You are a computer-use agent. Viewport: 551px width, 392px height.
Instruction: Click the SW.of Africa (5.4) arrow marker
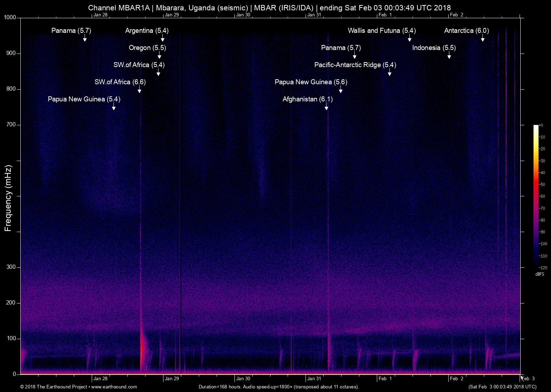pyautogui.click(x=158, y=72)
